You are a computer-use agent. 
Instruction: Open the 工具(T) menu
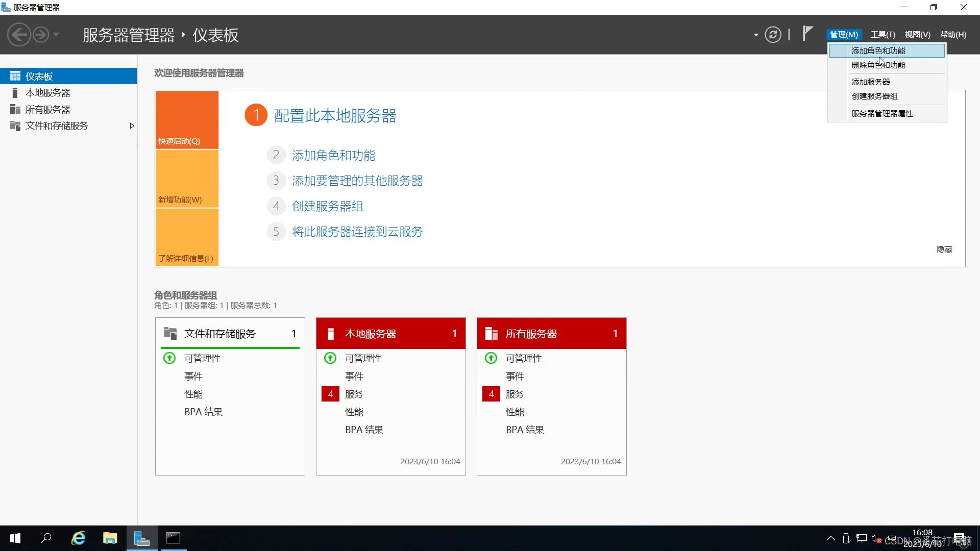click(x=883, y=35)
